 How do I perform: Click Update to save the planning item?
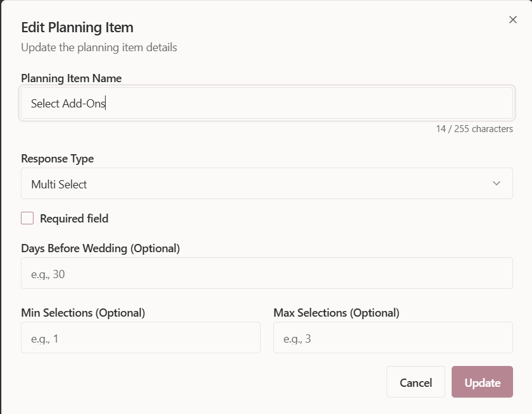coord(481,382)
